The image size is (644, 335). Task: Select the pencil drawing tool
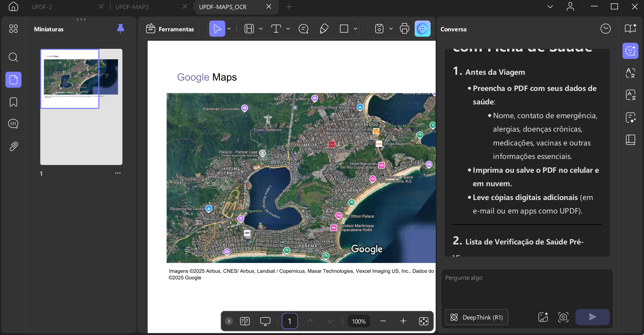[x=324, y=29]
